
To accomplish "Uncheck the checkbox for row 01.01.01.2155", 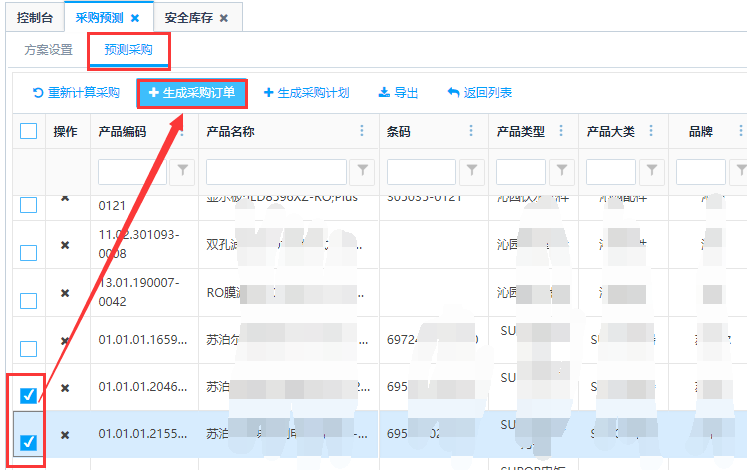I will (29, 441).
